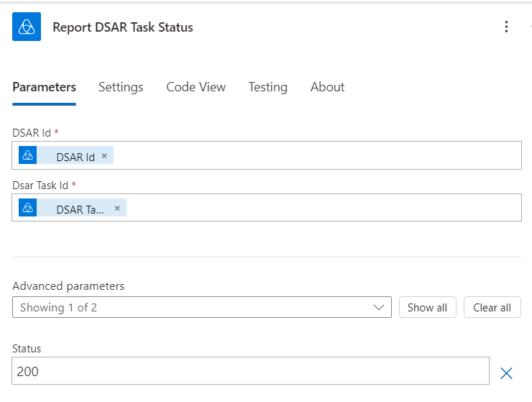
Task: Open the About tab
Action: point(327,87)
